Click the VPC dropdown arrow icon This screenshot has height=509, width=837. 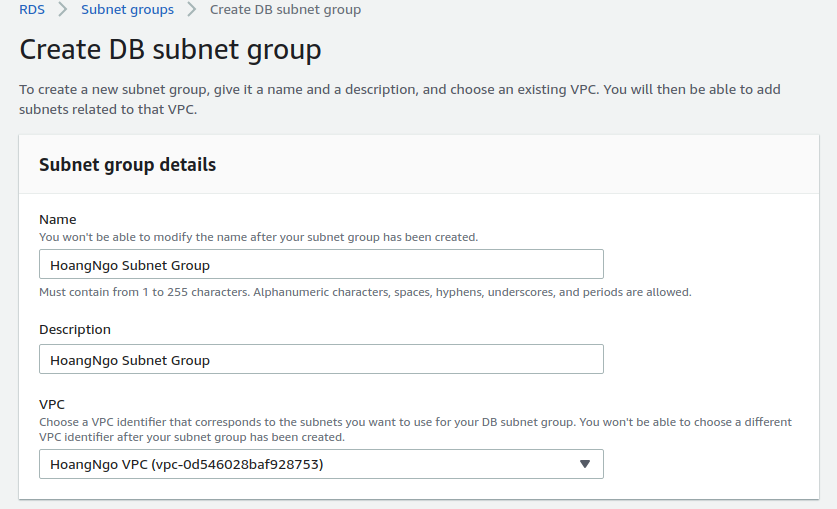(585, 464)
